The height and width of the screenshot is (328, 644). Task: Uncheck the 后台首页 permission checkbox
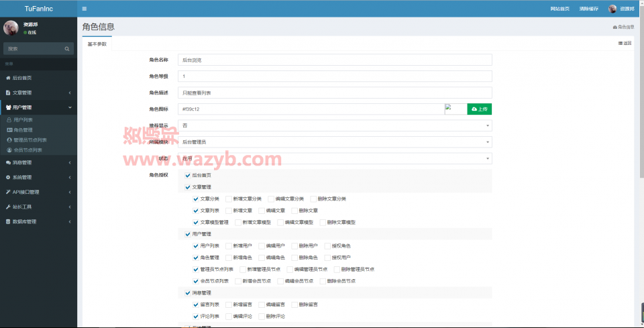coord(188,175)
